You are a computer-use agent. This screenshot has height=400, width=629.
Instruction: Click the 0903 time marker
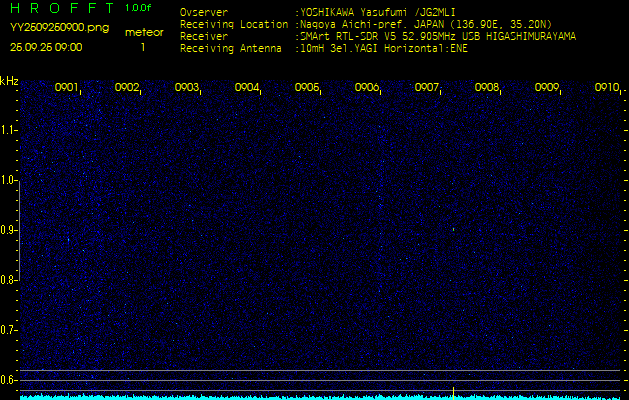(x=187, y=87)
